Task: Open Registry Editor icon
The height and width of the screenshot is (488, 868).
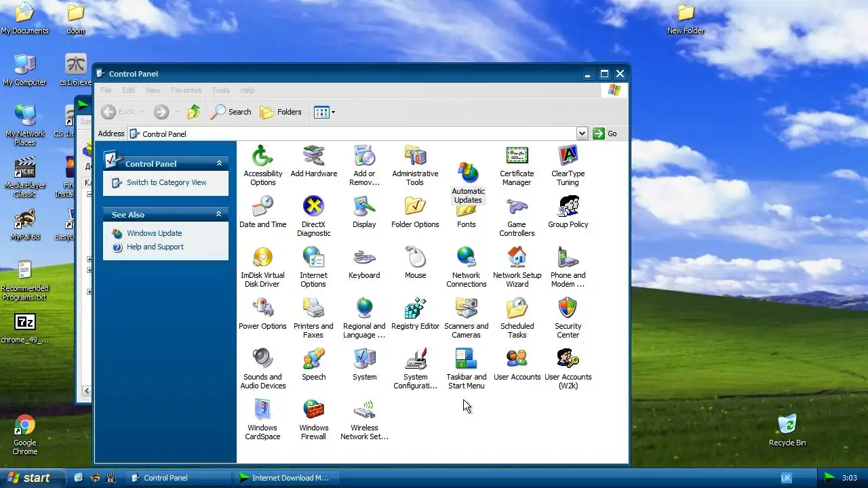Action: pyautogui.click(x=415, y=314)
